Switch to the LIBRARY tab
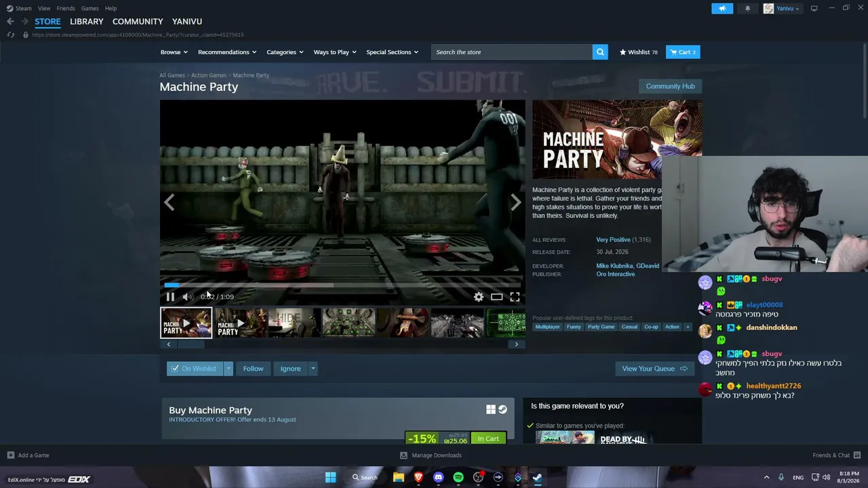This screenshot has width=868, height=488. (87, 22)
